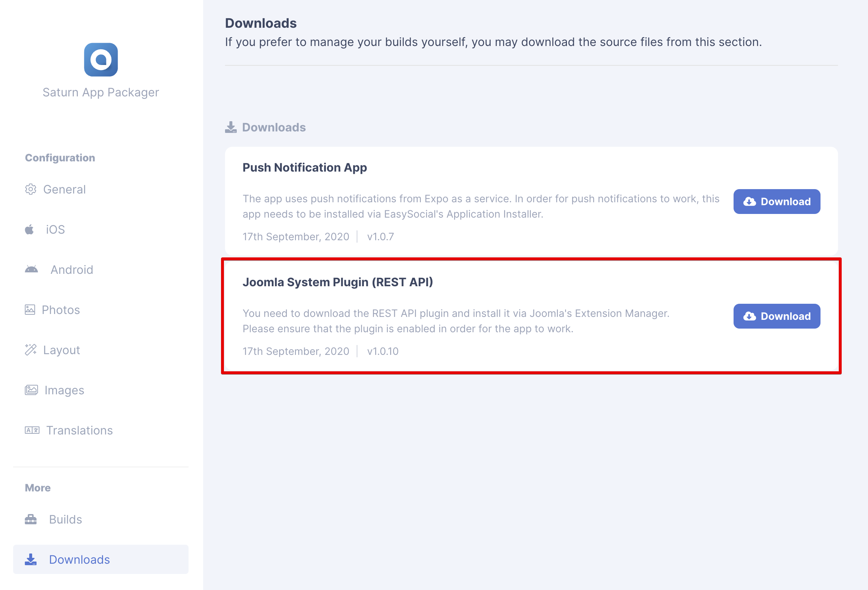Screen dimensions: 868x590
Task: Select Downloads in the sidebar
Action: [x=79, y=559]
